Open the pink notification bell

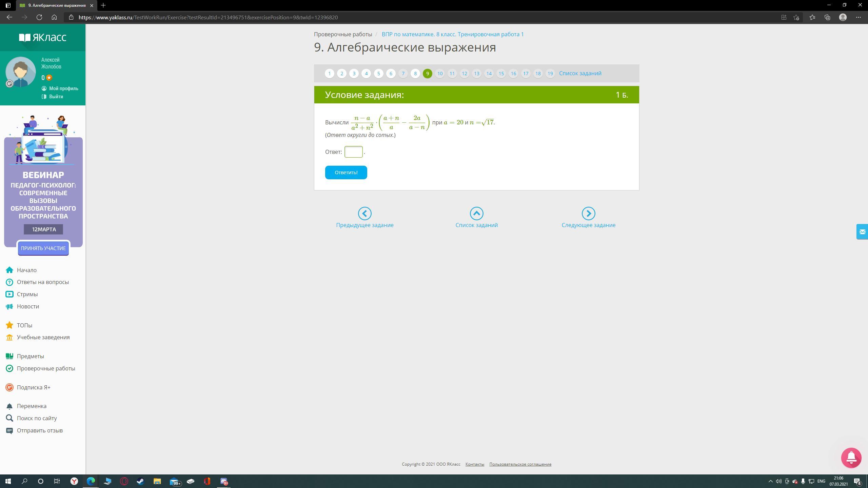point(851,457)
